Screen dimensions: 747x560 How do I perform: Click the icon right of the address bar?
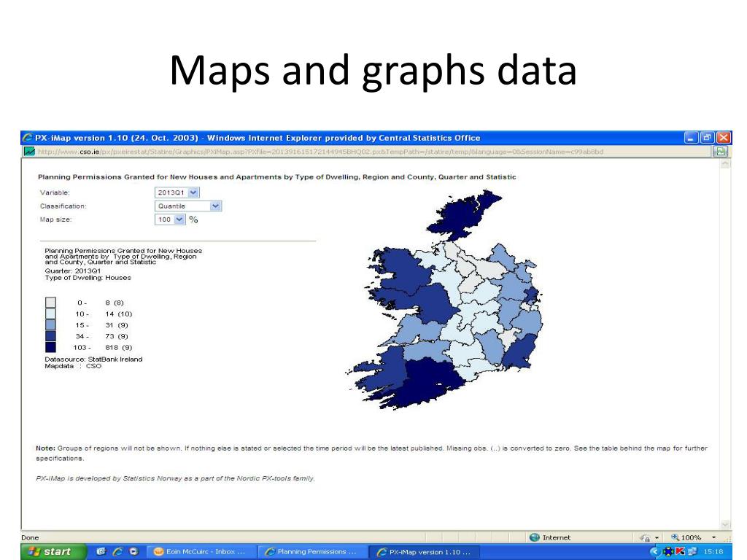point(720,152)
